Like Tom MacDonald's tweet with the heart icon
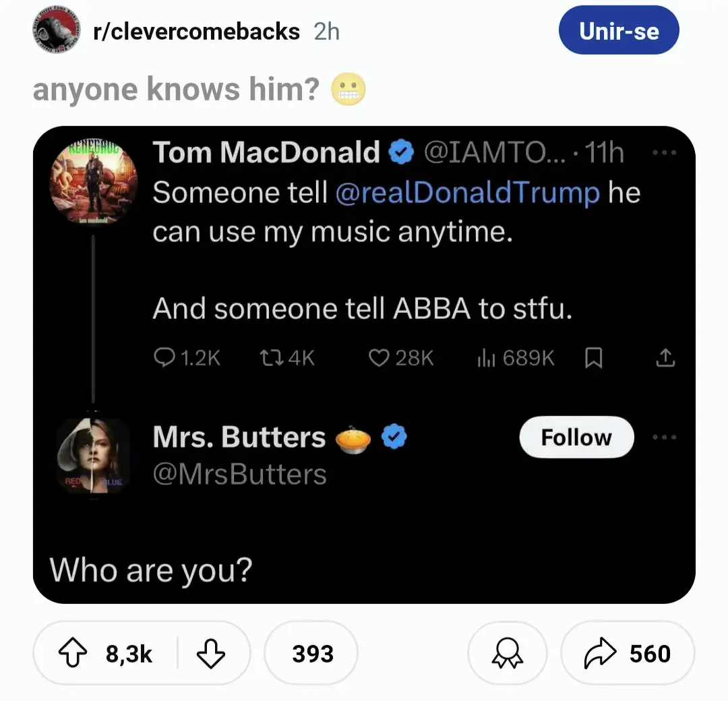The image size is (728, 701). 381,358
